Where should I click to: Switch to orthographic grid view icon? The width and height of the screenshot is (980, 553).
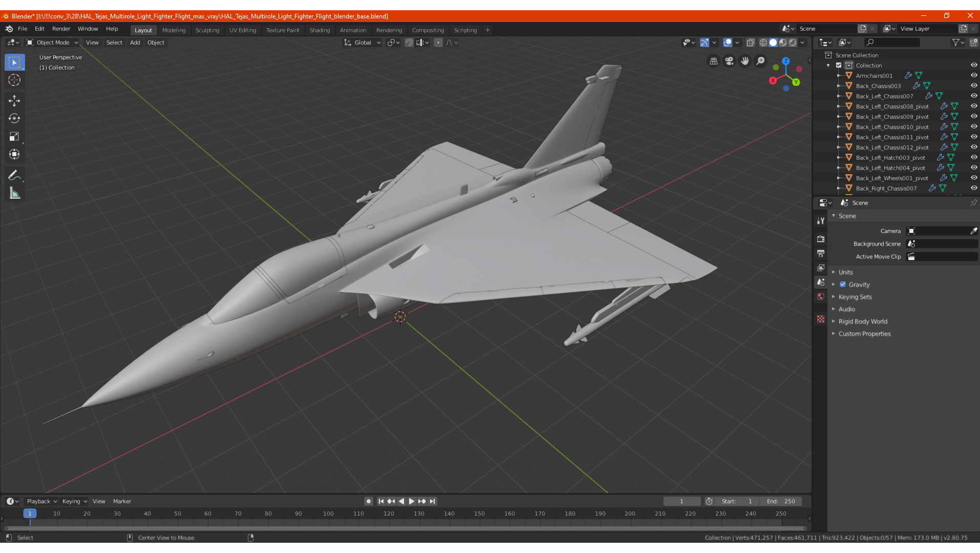tap(713, 61)
